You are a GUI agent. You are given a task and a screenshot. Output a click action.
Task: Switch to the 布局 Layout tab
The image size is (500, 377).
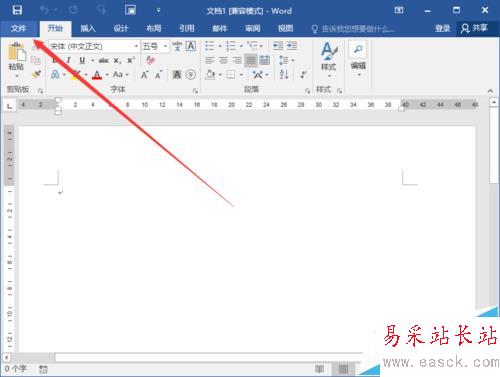point(154,28)
